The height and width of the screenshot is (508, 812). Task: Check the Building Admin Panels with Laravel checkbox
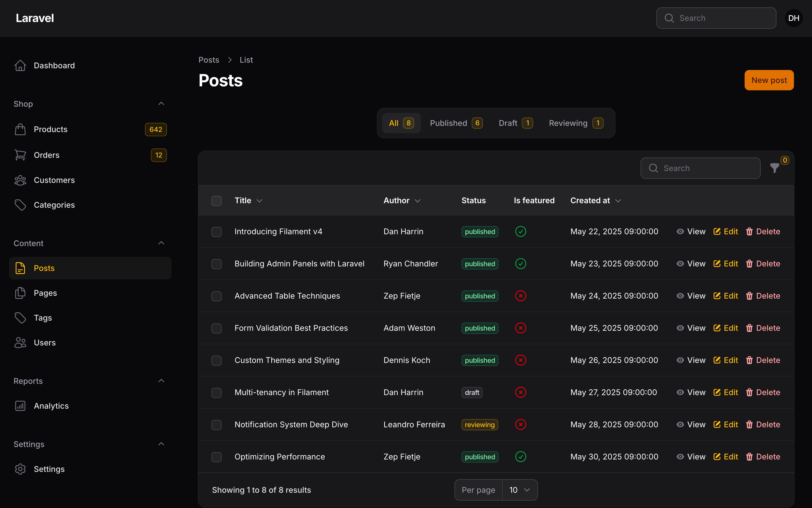[216, 264]
